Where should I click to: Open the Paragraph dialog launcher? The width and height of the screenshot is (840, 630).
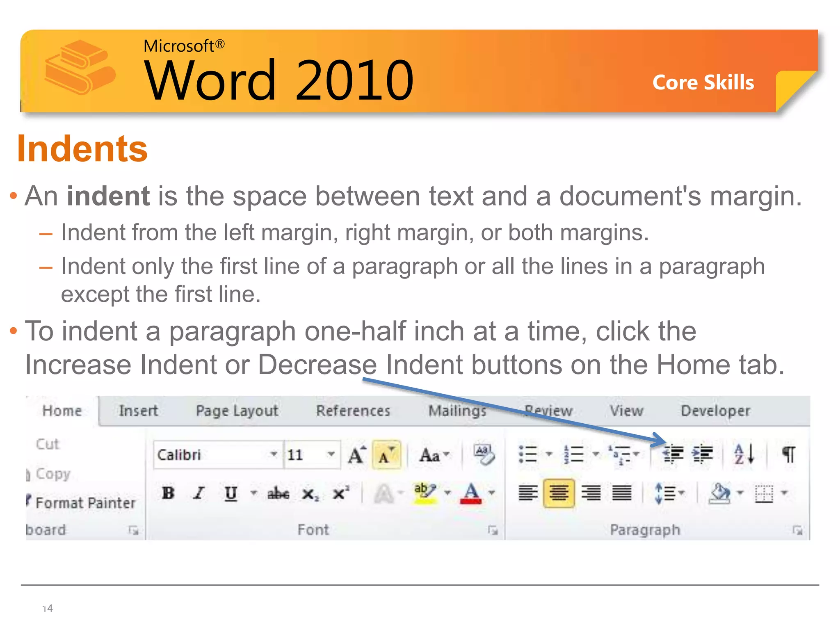tap(798, 530)
